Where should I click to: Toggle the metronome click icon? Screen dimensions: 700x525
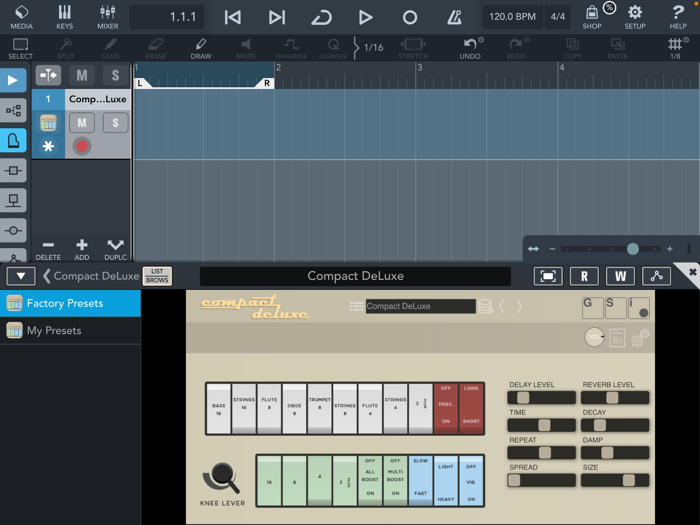454,17
